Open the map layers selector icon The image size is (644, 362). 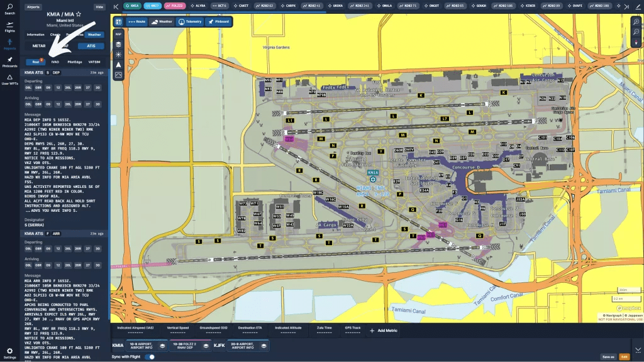point(118,44)
